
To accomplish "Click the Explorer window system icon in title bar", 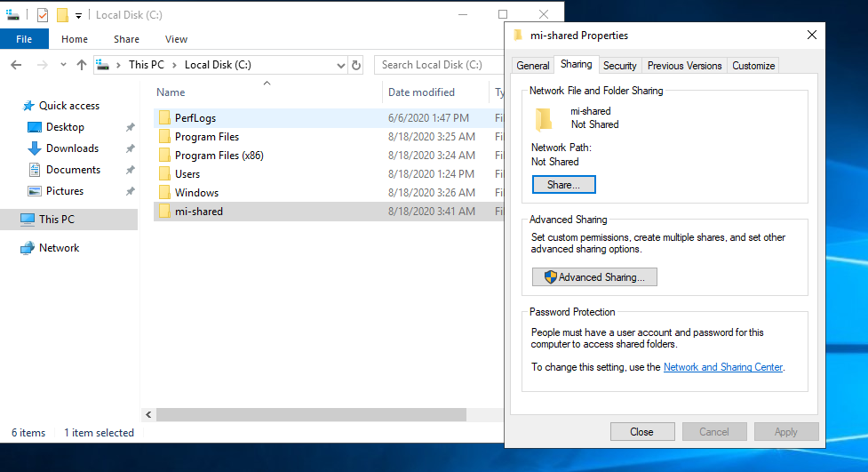I will [x=13, y=15].
